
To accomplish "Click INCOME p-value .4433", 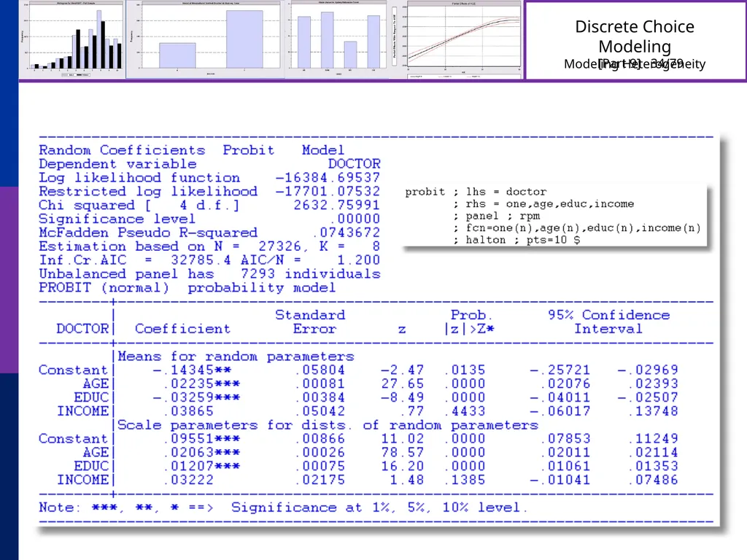I will 465,411.
